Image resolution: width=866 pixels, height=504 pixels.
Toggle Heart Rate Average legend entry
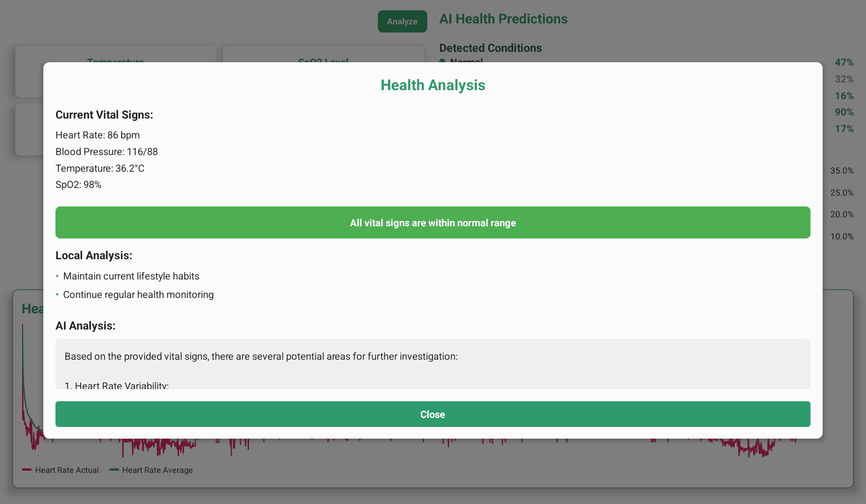click(x=151, y=470)
